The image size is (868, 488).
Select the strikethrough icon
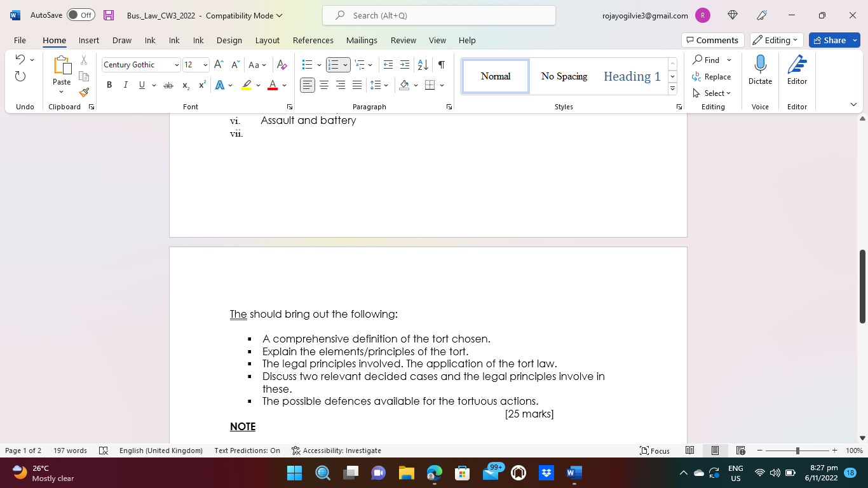coord(168,85)
